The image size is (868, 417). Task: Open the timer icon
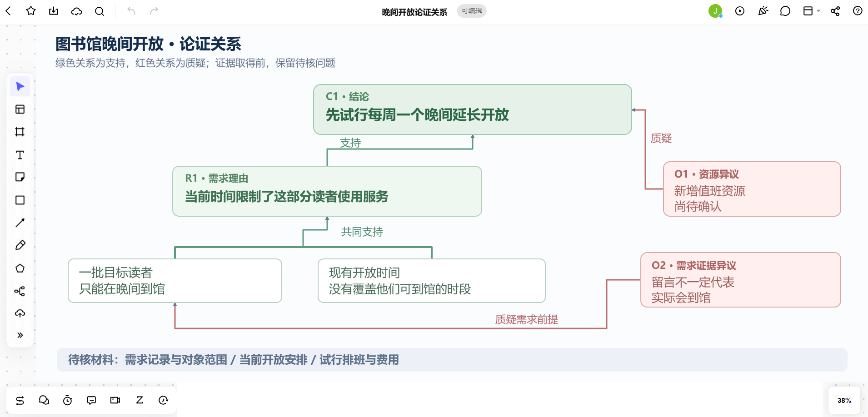(x=68, y=400)
